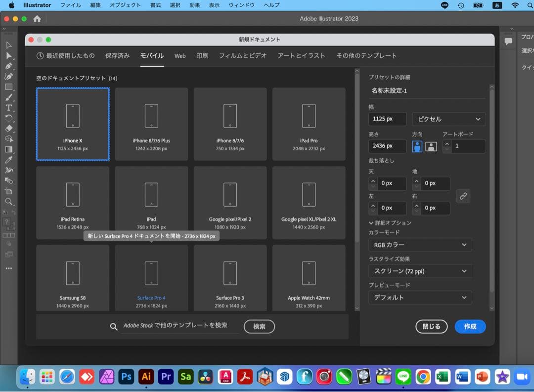The image size is (534, 392).
Task: Switch artboard orientation to landscape
Action: [x=430, y=146]
